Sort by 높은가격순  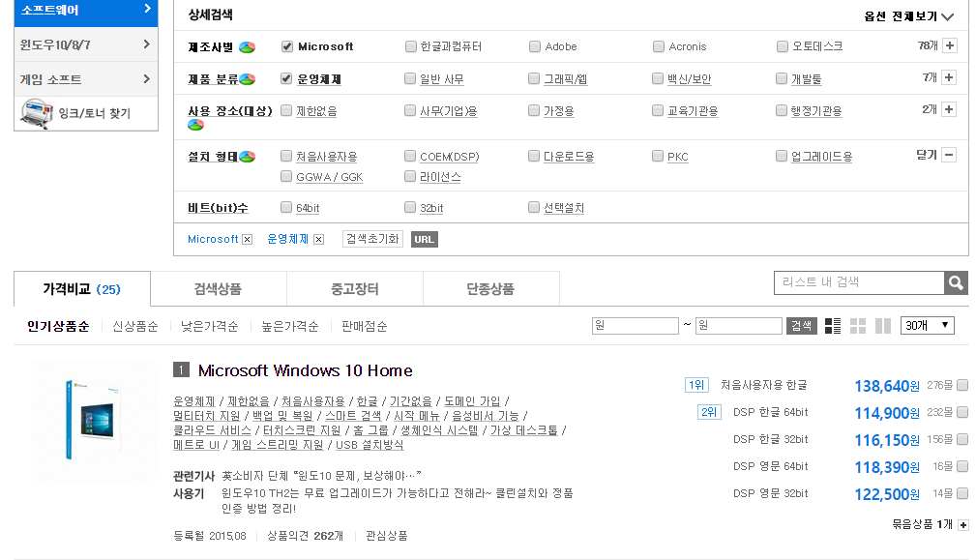[289, 326]
